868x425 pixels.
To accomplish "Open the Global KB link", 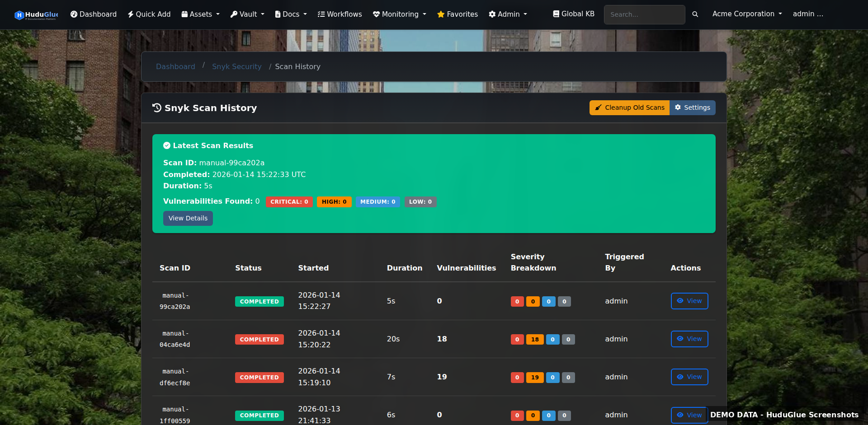I will click(x=574, y=14).
